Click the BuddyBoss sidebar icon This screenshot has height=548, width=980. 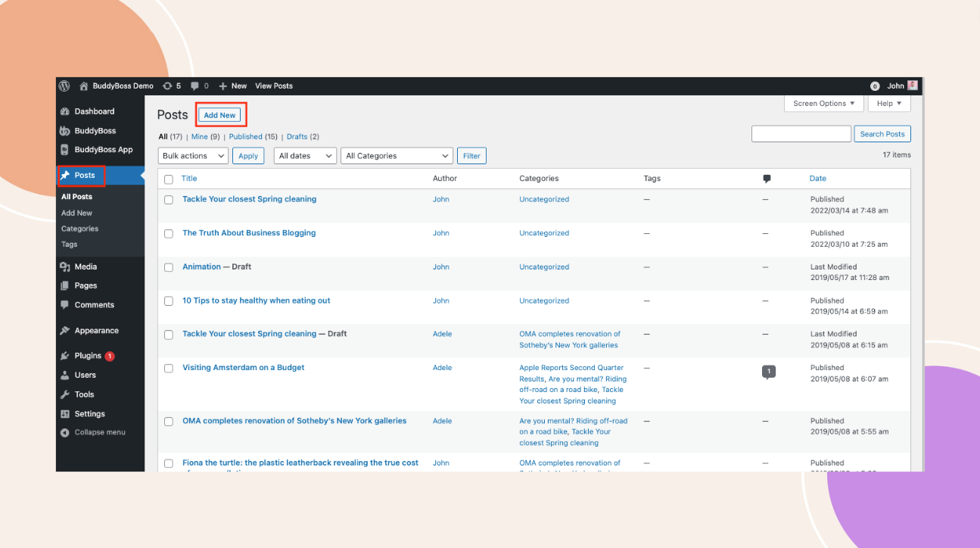tap(65, 131)
